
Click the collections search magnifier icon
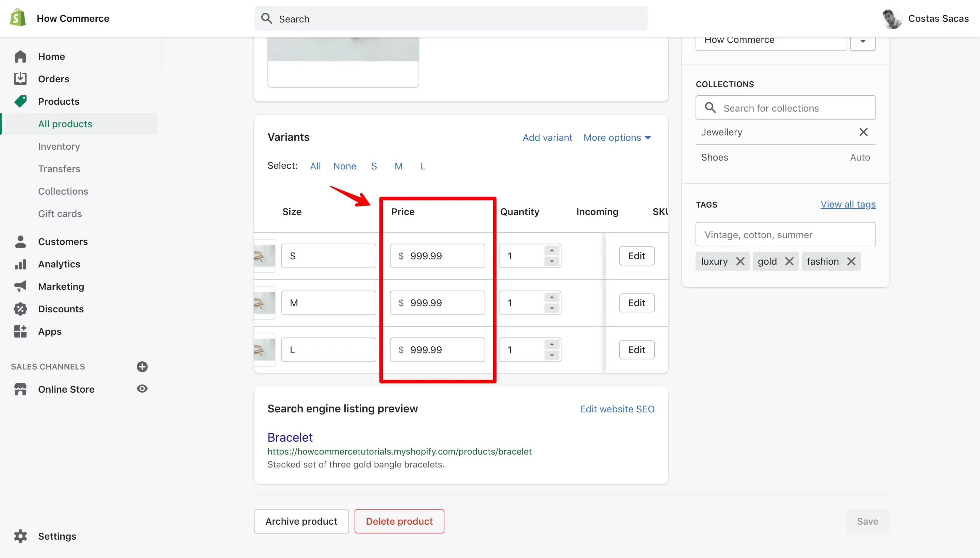point(710,108)
